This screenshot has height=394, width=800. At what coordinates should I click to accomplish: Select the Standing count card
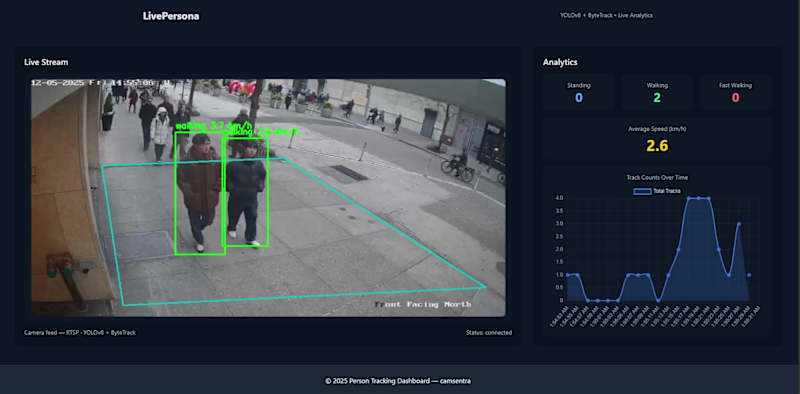click(x=579, y=92)
